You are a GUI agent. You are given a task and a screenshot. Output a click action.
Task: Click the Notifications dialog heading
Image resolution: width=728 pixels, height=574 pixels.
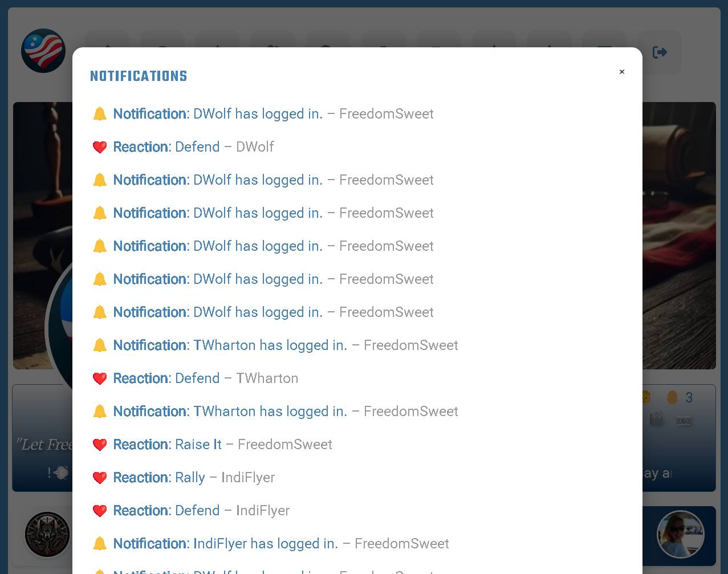click(139, 76)
